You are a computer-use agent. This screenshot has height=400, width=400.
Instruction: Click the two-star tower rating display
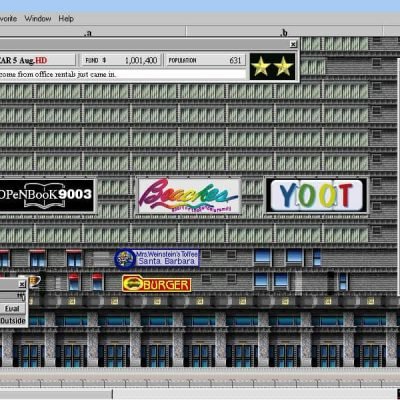coord(272,67)
